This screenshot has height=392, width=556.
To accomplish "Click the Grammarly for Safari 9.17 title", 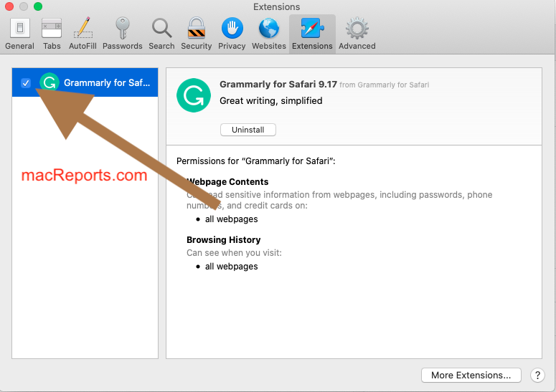I will (278, 85).
